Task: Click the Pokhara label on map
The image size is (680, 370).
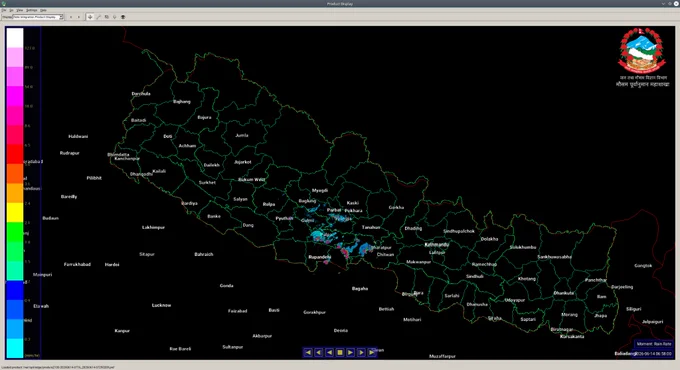Action: tap(353, 211)
